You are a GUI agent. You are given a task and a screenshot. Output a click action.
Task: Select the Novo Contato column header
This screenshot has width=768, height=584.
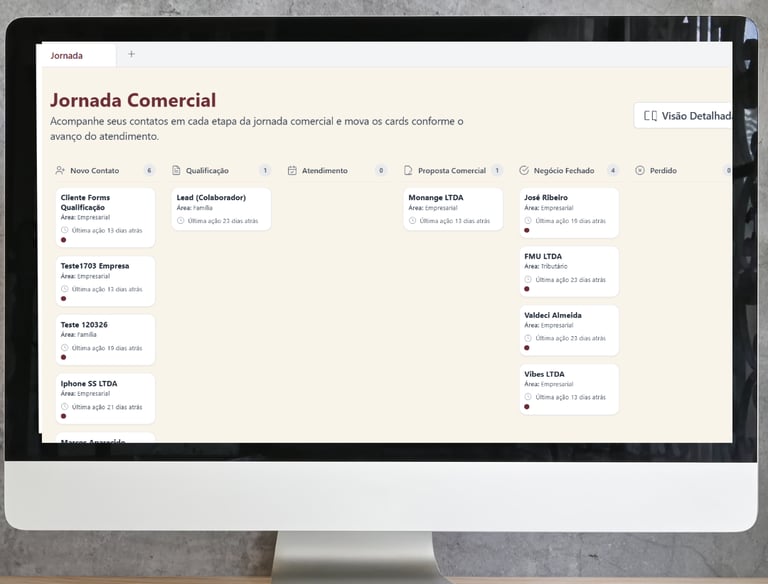click(x=105, y=170)
